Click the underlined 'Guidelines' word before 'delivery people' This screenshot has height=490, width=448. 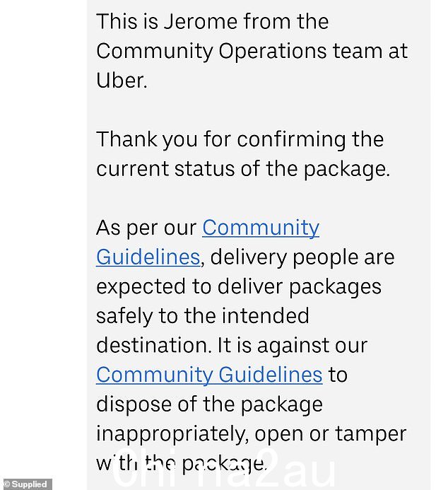tap(148, 257)
